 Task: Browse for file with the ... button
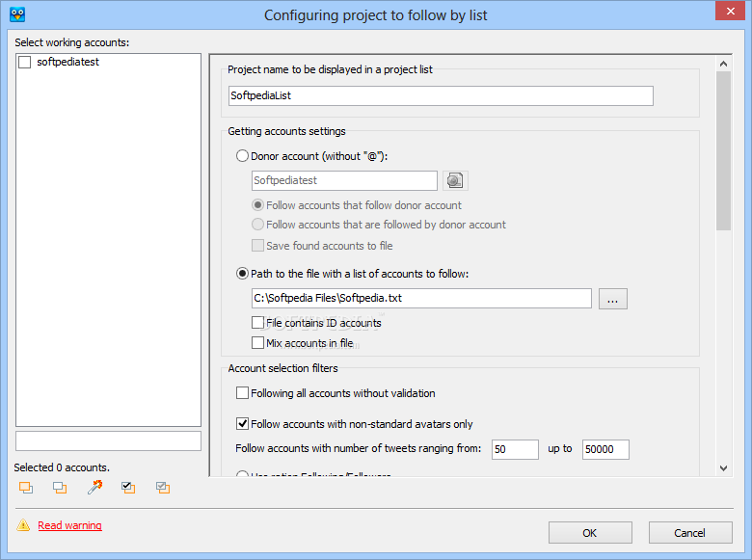point(613,299)
